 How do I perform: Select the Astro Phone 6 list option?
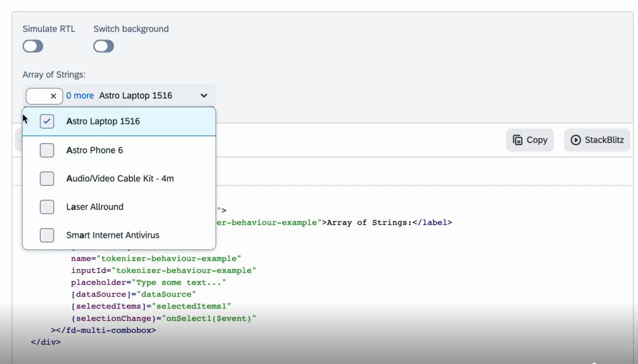tap(95, 150)
